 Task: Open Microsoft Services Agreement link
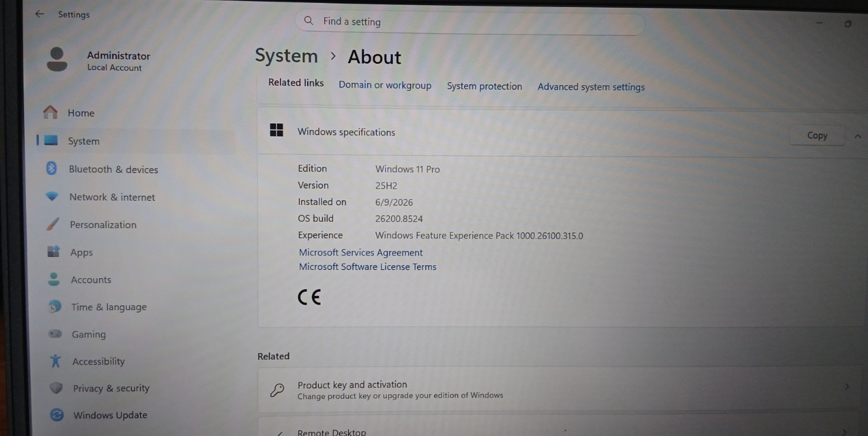(361, 252)
